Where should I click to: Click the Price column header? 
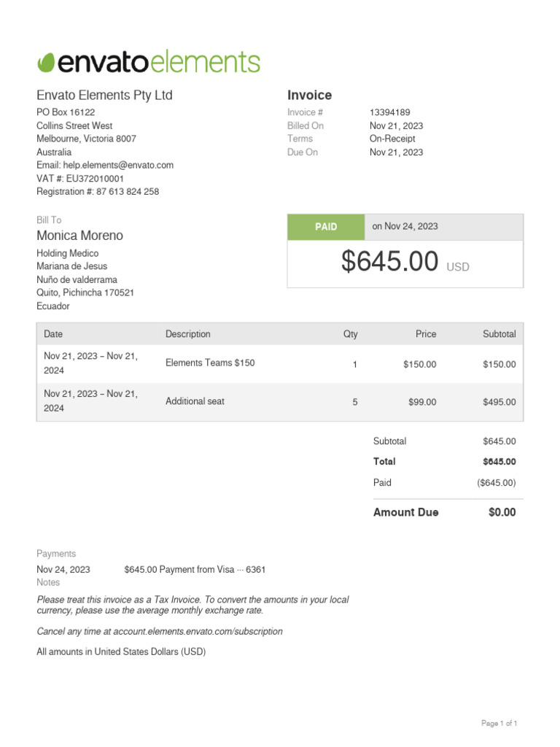(426, 334)
